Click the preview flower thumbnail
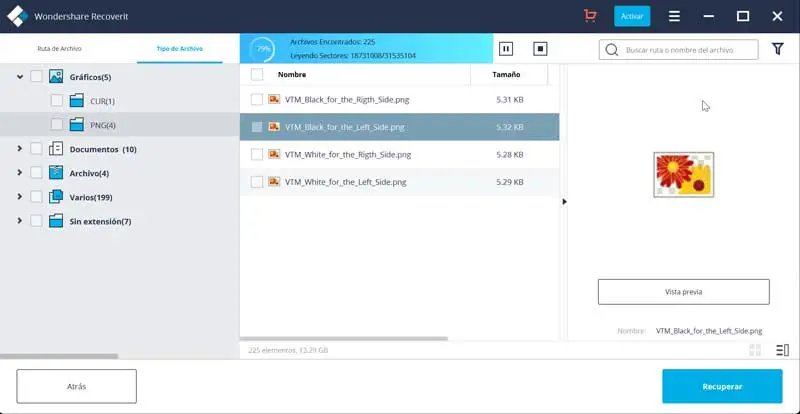The image size is (800, 414). tap(684, 175)
